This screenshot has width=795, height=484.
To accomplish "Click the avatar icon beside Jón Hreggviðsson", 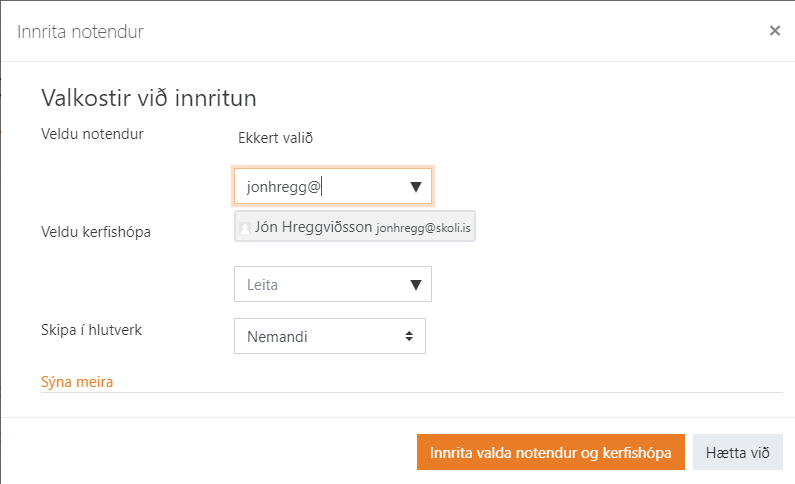I will 245,228.
